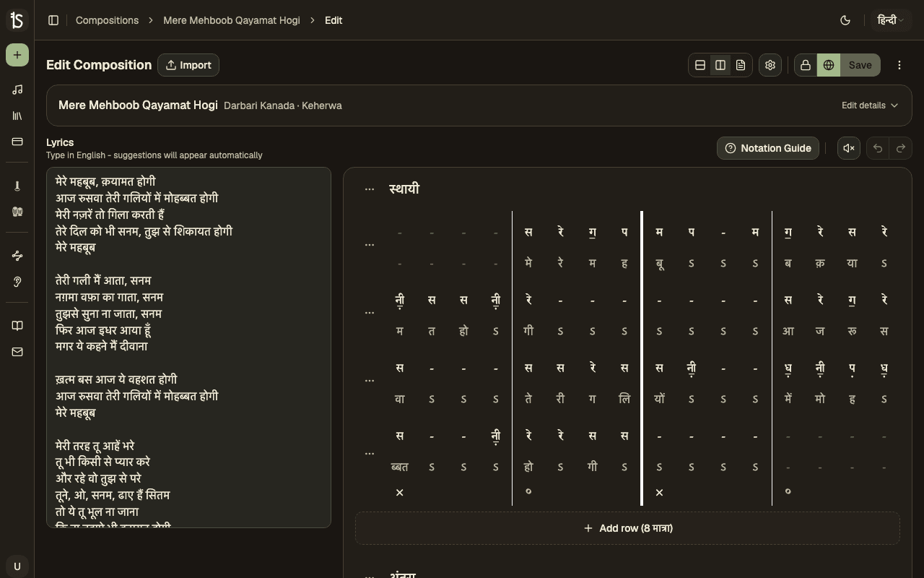This screenshot has height=578, width=924.
Task: Toggle the left sidebar panel
Action: click(x=53, y=20)
